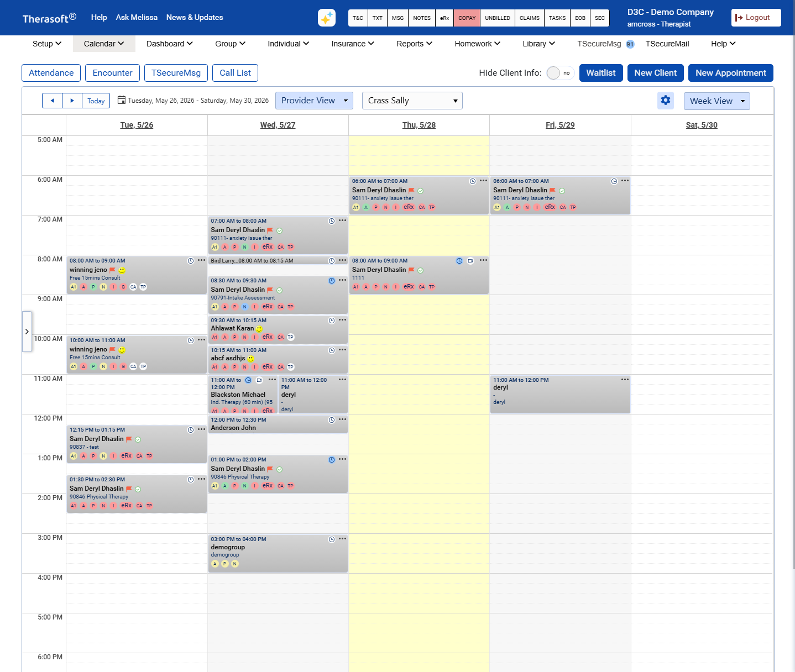Image resolution: width=795 pixels, height=672 pixels.
Task: Toggle the Hide Client Info switch
Action: pos(561,73)
